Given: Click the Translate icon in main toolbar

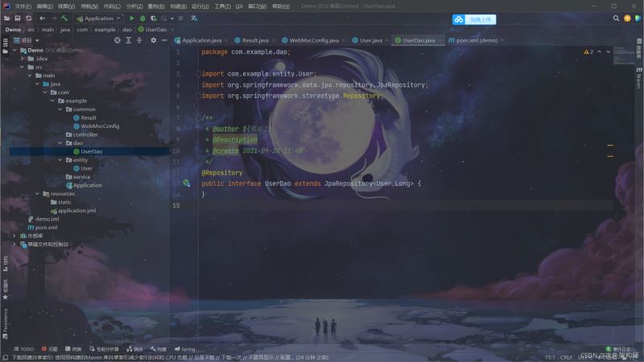Looking at the screenshot, I should point(194,19).
